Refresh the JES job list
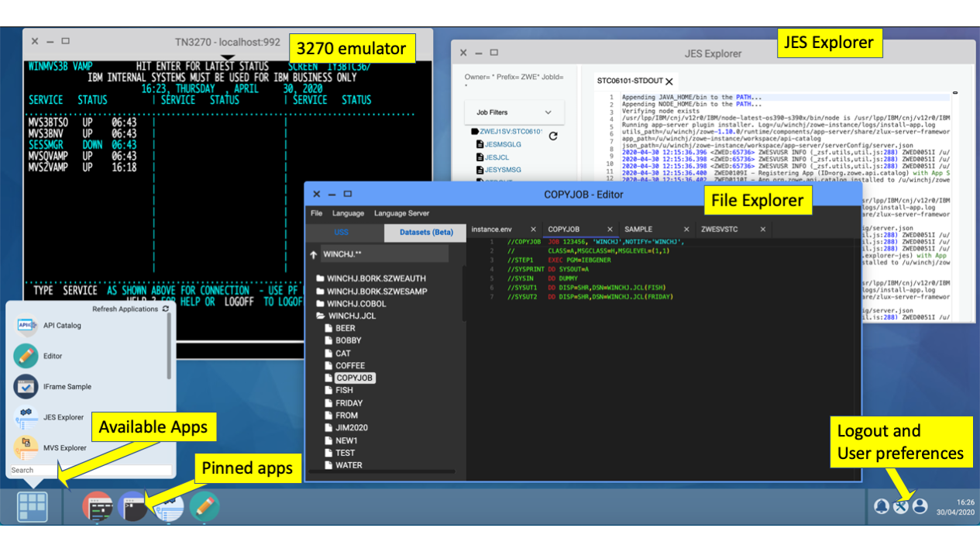 [x=553, y=136]
